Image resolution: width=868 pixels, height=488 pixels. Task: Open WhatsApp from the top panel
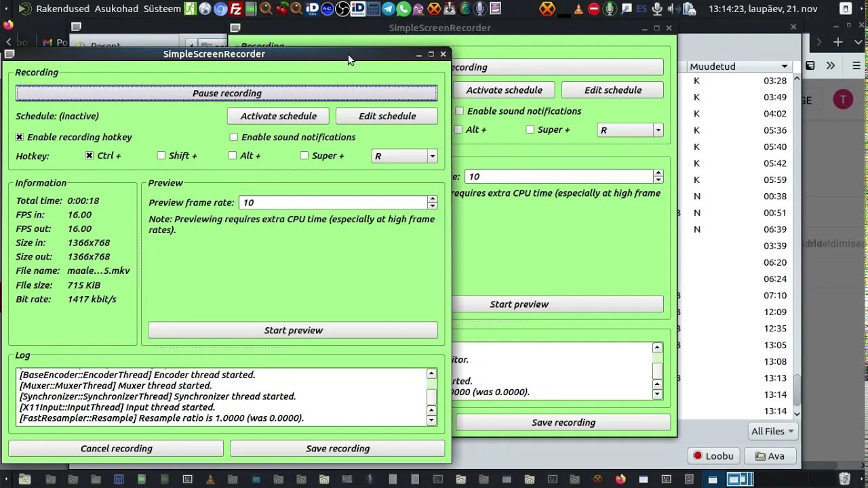point(403,9)
